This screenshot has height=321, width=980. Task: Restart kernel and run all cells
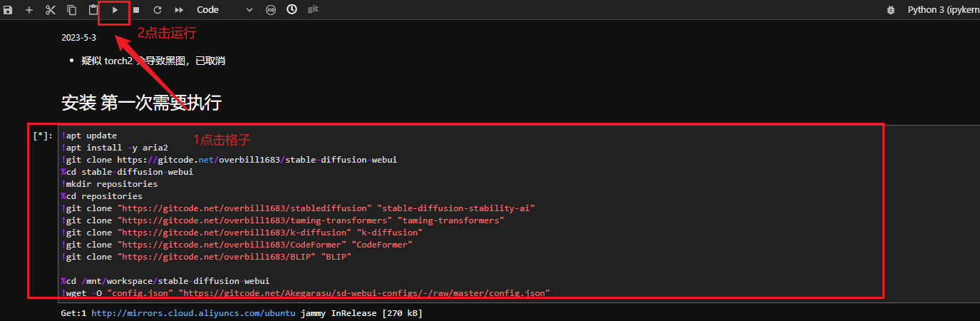179,10
